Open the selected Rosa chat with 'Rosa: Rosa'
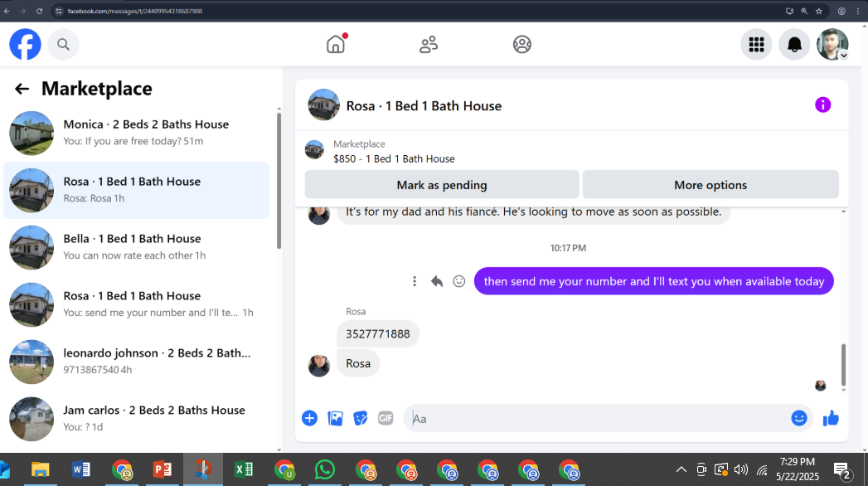This screenshot has height=486, width=868. click(136, 190)
